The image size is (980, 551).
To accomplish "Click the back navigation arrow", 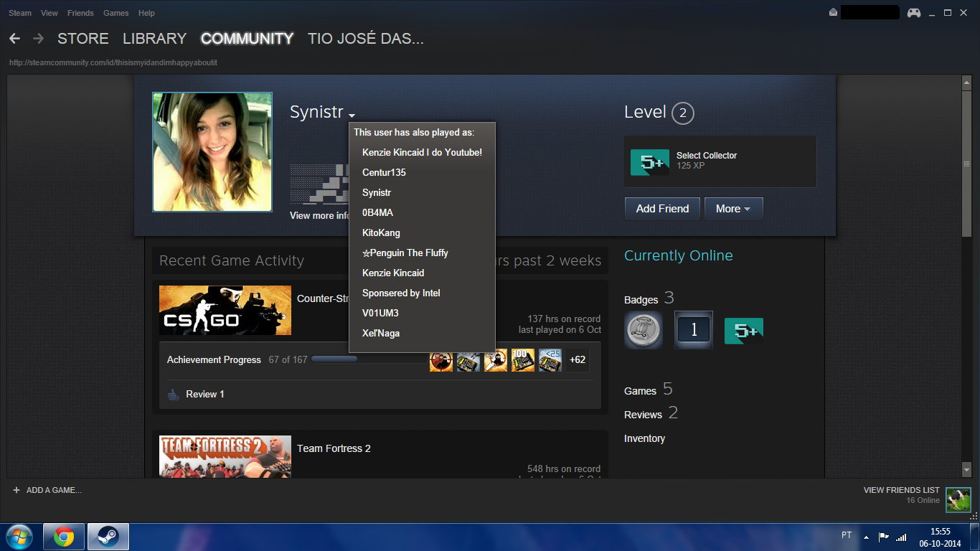I will pyautogui.click(x=14, y=39).
